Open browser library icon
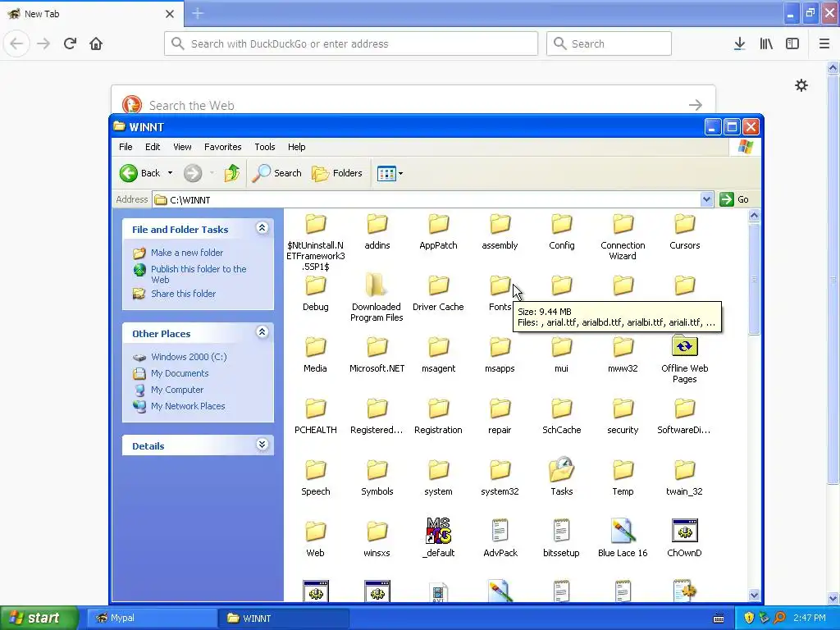Image resolution: width=840 pixels, height=630 pixels. click(766, 43)
